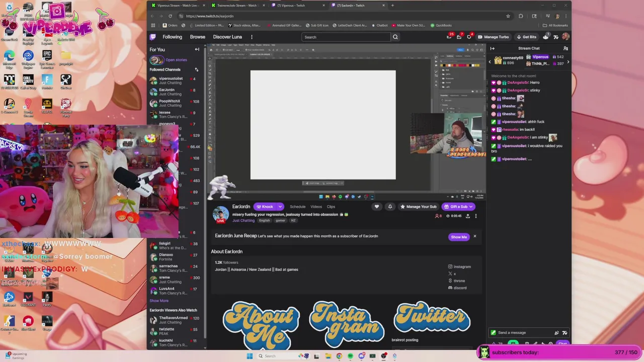Open the QuickBooks bookmark
This screenshot has width=644, height=362.
coord(440,25)
